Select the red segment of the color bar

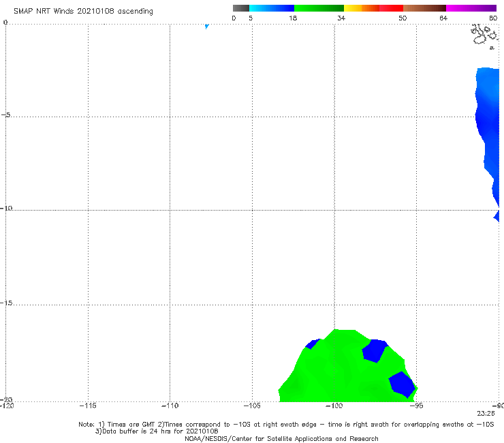[x=391, y=8]
